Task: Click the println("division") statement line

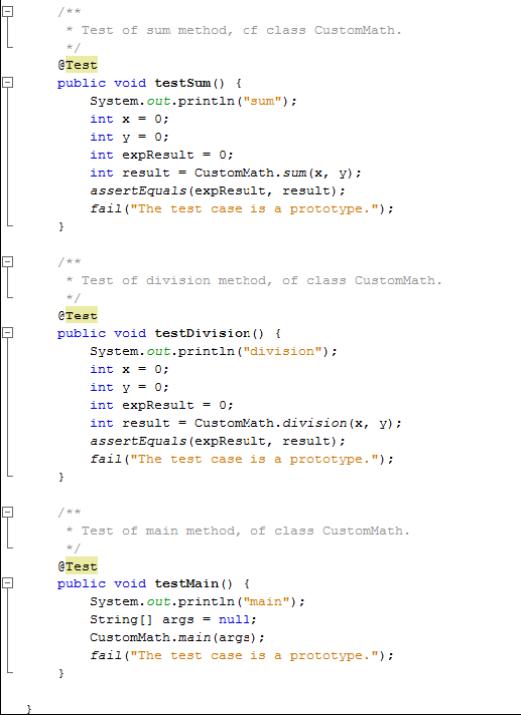Action: click(x=213, y=351)
